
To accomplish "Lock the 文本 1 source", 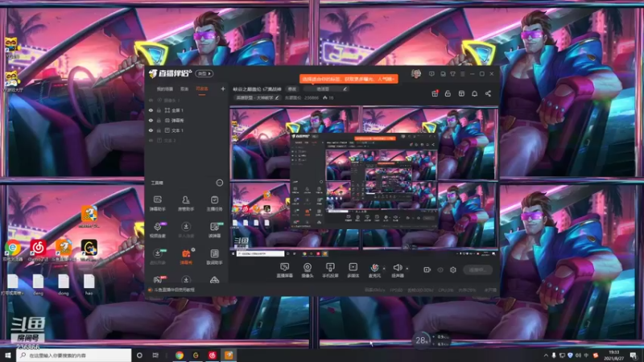I will click(159, 130).
